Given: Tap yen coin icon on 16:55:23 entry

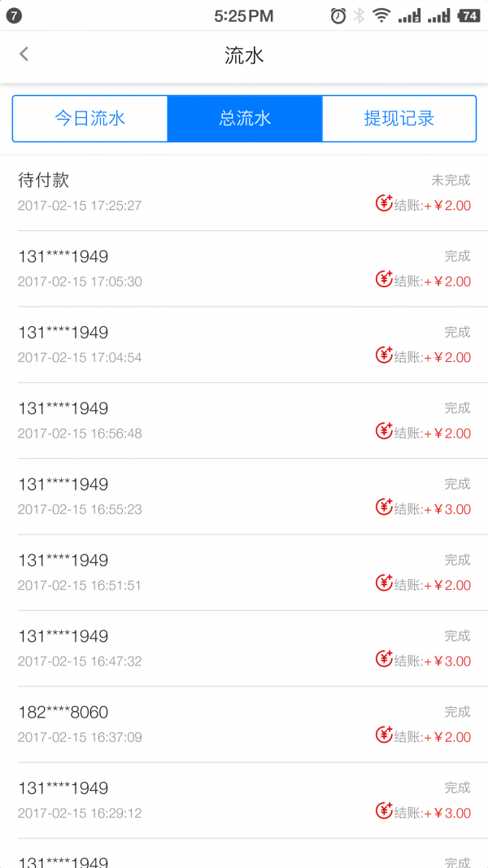Looking at the screenshot, I should tap(384, 506).
